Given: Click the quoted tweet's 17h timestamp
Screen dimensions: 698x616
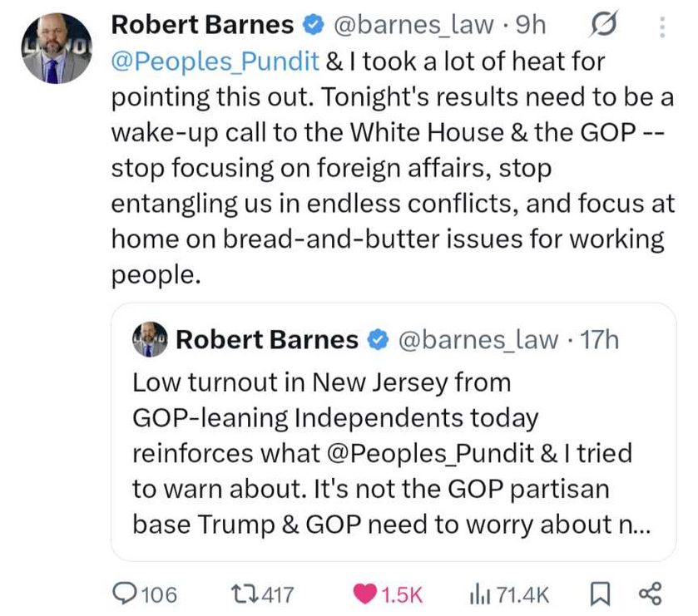Looking at the screenshot, I should coord(601,339).
